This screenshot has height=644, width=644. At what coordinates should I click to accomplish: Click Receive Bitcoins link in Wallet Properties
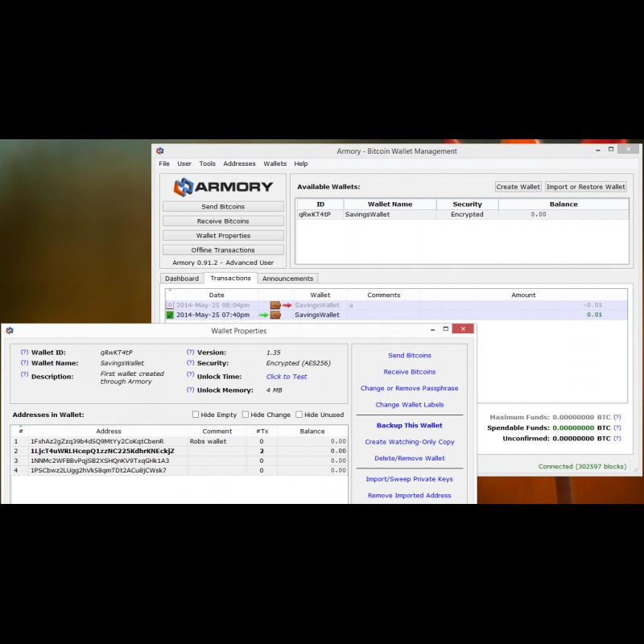pos(410,372)
